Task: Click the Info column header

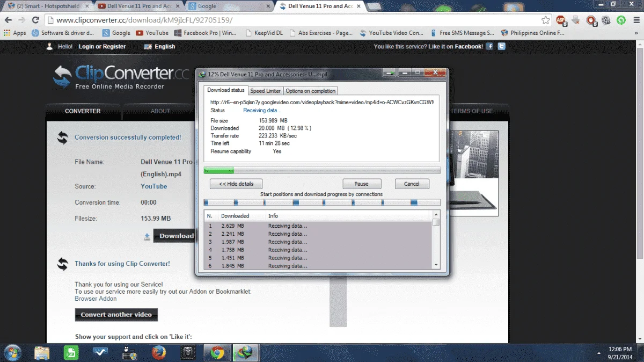Action: [273, 216]
